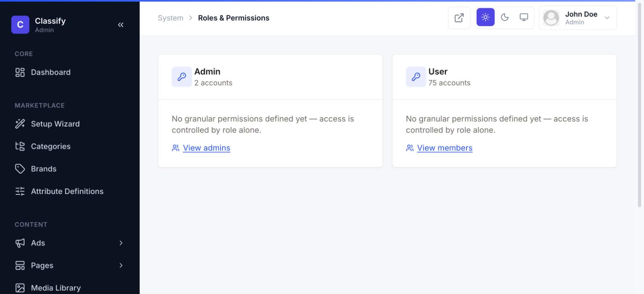
Task: Switch to dark theme
Action: point(505,17)
